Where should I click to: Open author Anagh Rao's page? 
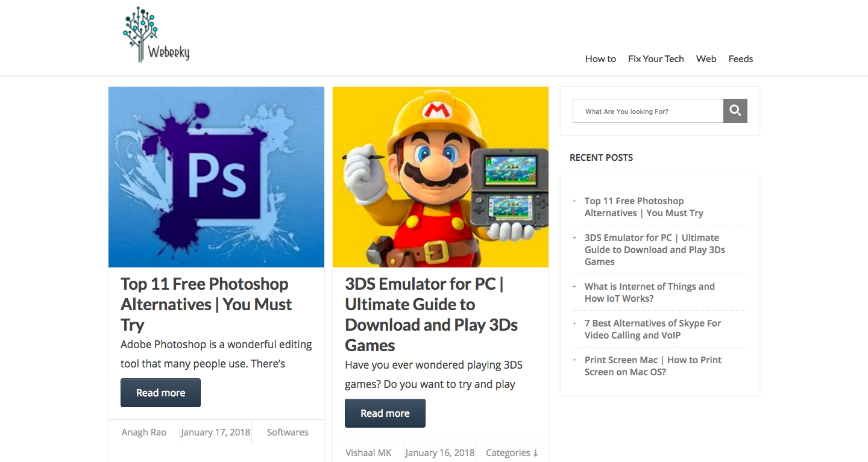[x=144, y=432]
